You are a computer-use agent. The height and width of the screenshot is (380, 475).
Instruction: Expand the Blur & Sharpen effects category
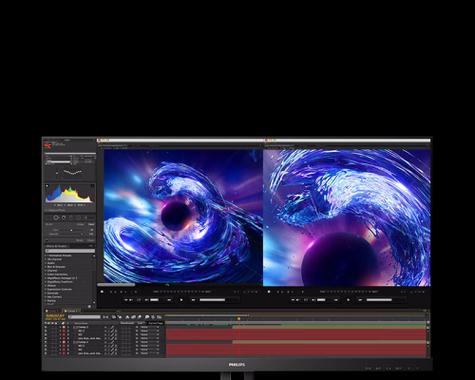pos(55,267)
